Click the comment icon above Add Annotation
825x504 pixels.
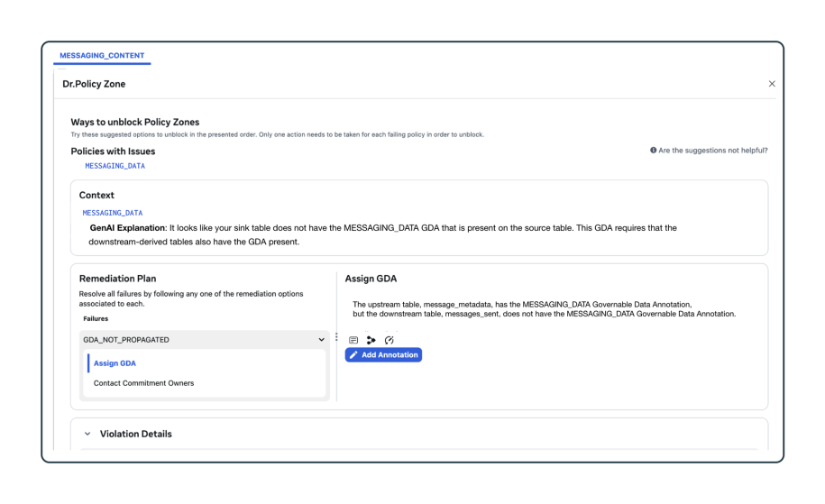click(x=353, y=340)
